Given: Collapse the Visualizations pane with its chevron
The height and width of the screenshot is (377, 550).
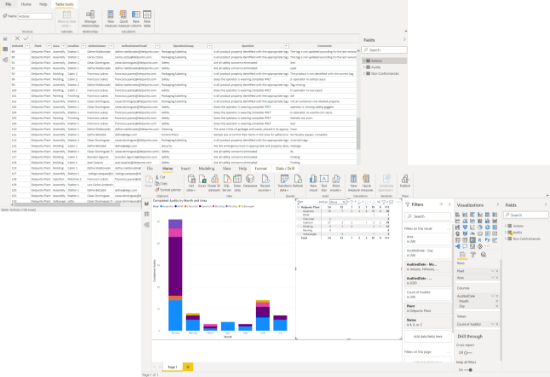Looking at the screenshot, I should [x=497, y=205].
